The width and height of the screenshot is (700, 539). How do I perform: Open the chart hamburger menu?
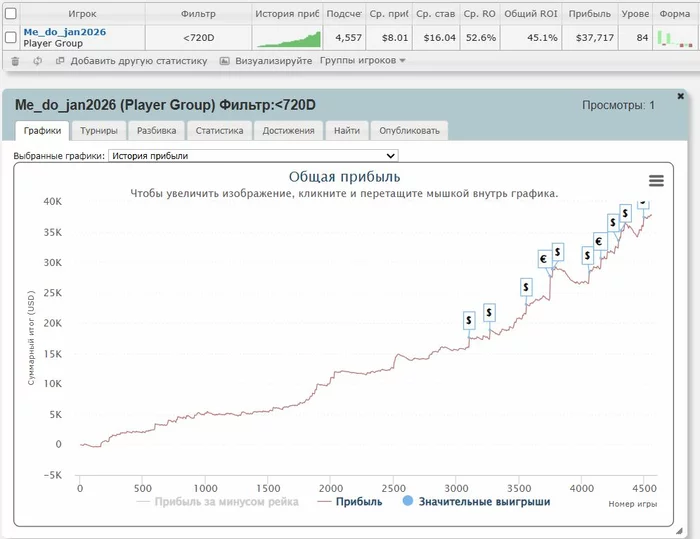coord(656,180)
